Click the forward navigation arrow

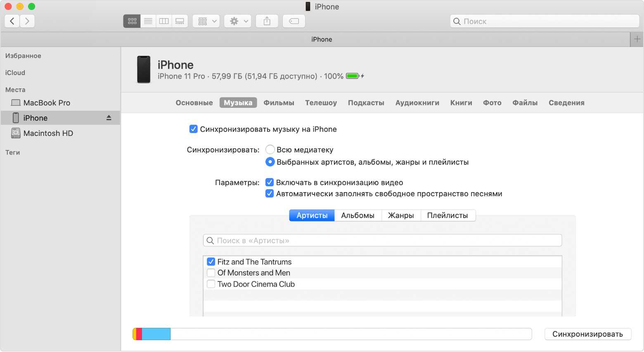27,21
